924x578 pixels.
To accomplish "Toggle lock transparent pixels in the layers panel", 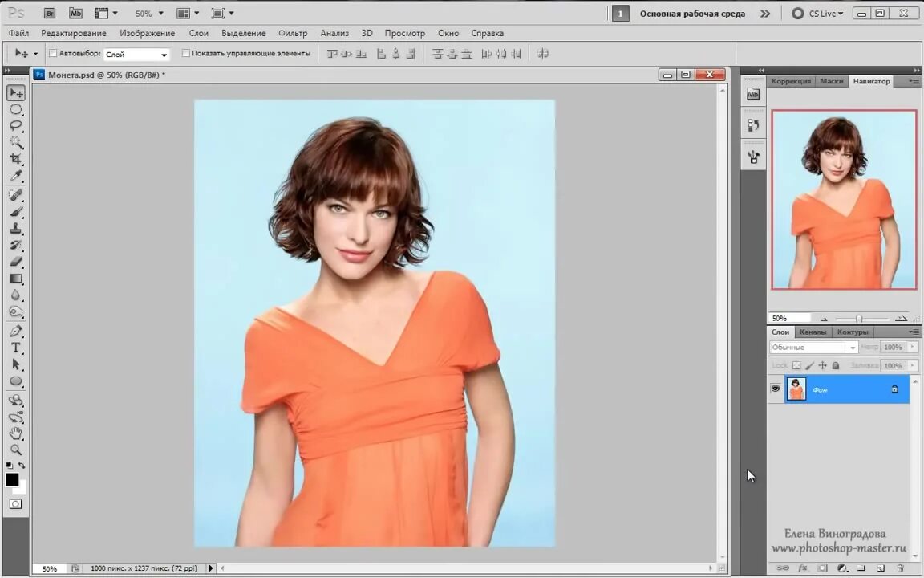I will tap(796, 366).
